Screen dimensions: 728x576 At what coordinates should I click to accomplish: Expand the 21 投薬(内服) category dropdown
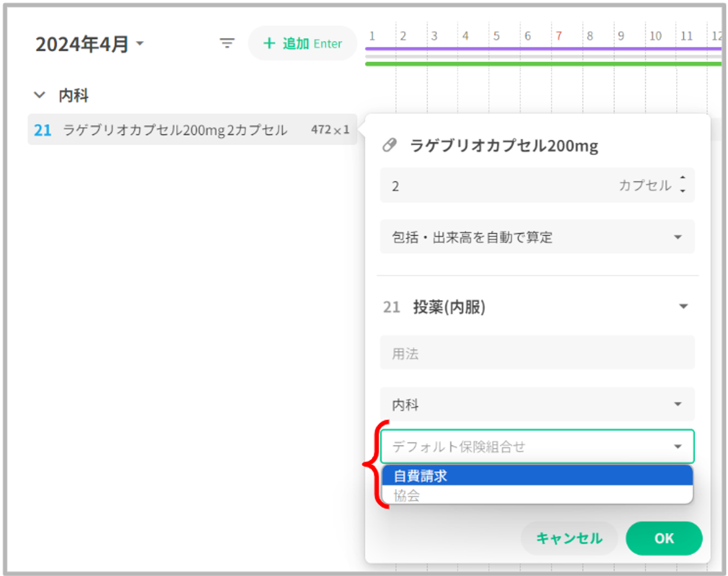pos(537,307)
